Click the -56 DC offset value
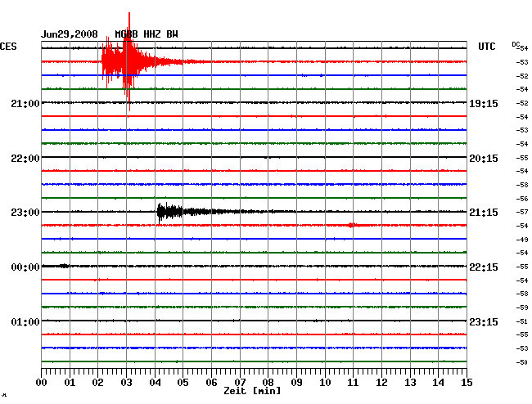This screenshot has width=532, height=404. 522,199
